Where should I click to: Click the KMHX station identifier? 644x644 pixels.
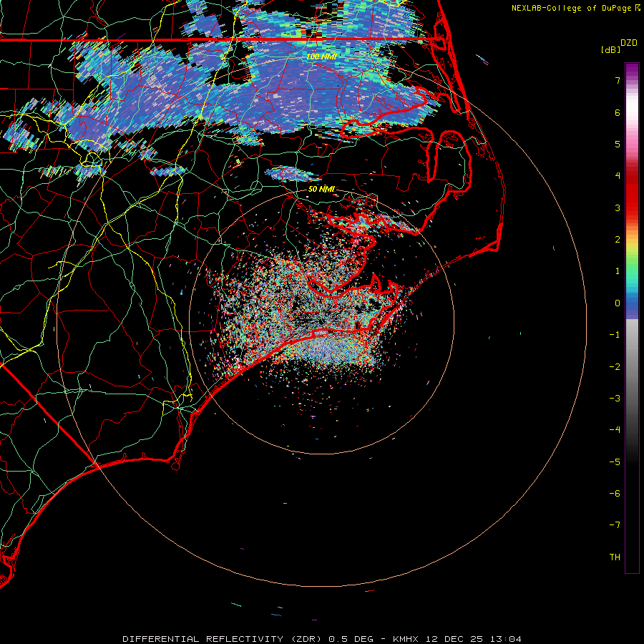(406, 639)
